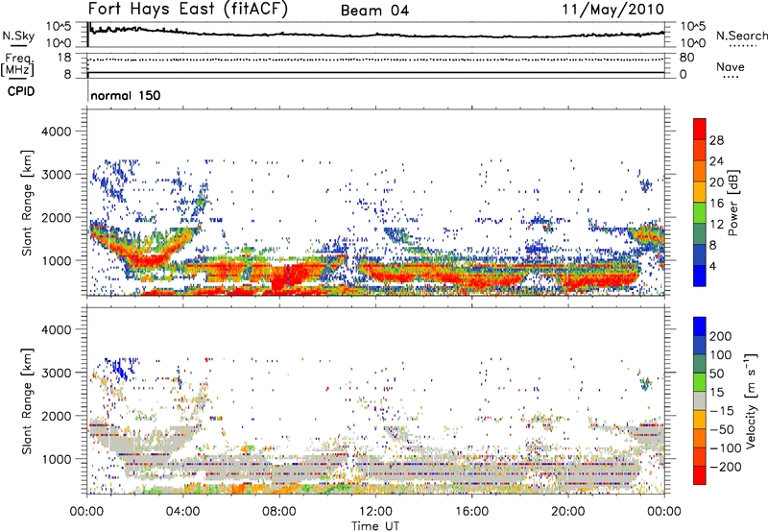This screenshot has width=768, height=532.
Task: Click 'Slant Range [km]' on power panel
Action: pyautogui.click(x=27, y=204)
